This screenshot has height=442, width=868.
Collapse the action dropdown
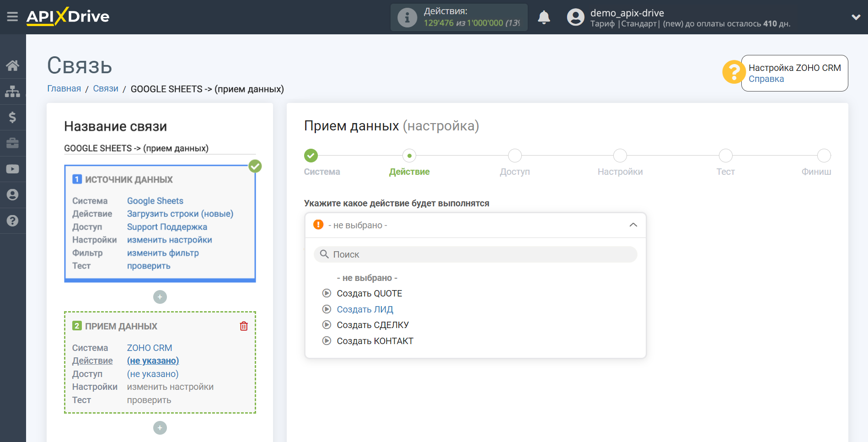coord(633,225)
